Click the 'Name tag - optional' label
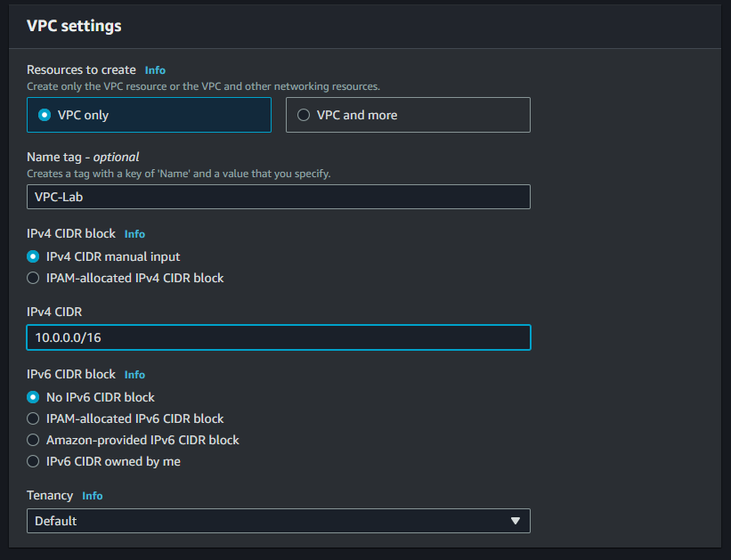Screen dimensions: 731x560 (83, 157)
